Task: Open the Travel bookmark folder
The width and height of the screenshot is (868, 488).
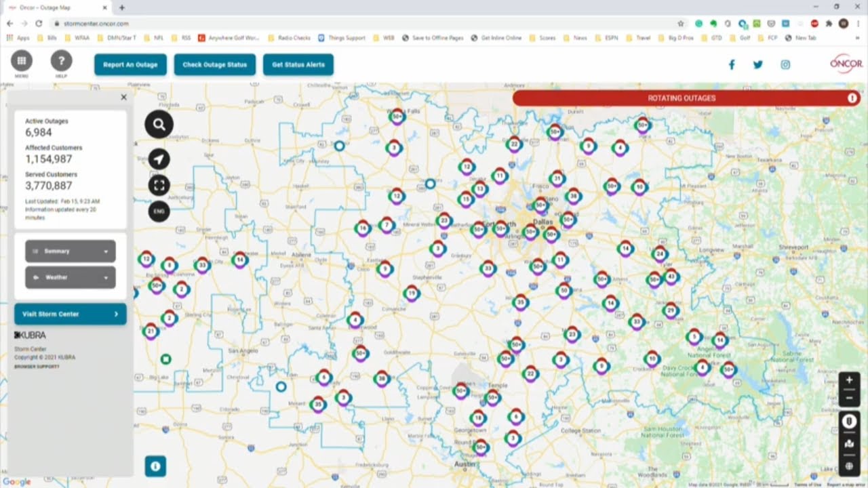Action: coord(638,38)
